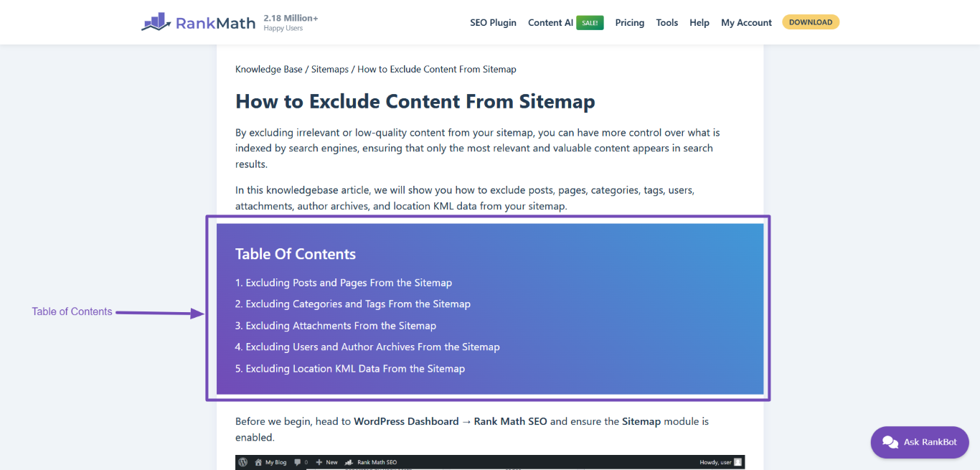Click the '2.18 Million+' users text
This screenshot has height=470, width=980.
click(x=291, y=17)
